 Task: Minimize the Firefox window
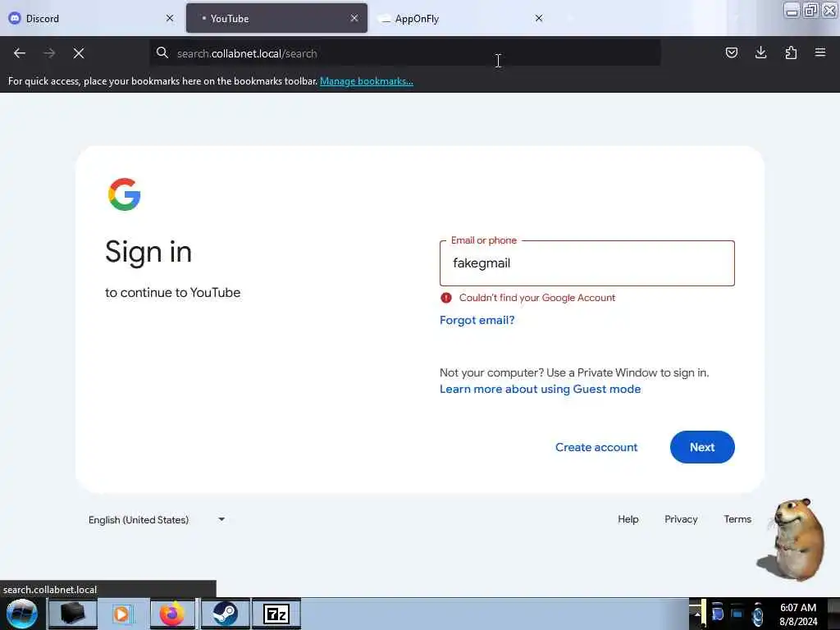pyautogui.click(x=792, y=11)
